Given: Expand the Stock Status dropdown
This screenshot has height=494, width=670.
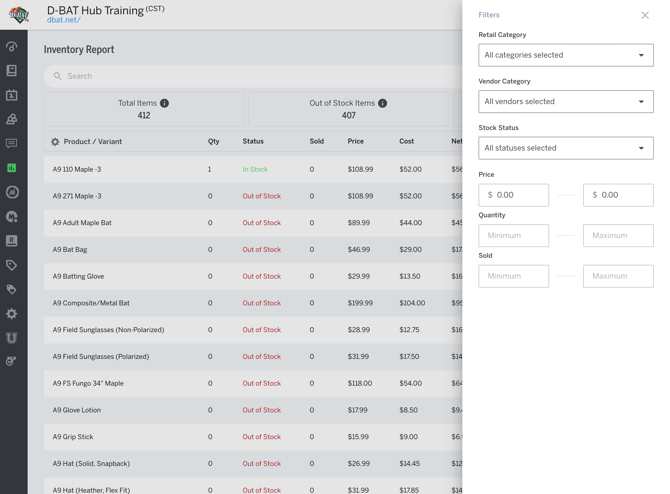Looking at the screenshot, I should click(x=565, y=148).
